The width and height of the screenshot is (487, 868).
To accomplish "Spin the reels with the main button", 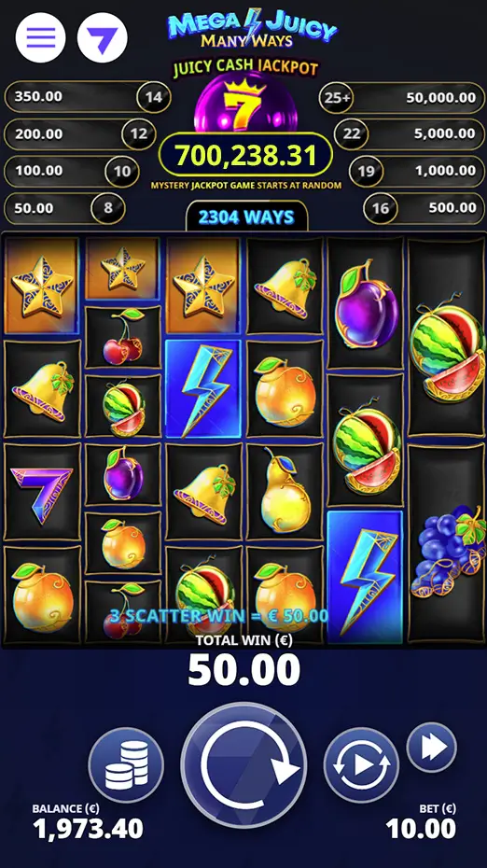I will click(243, 764).
